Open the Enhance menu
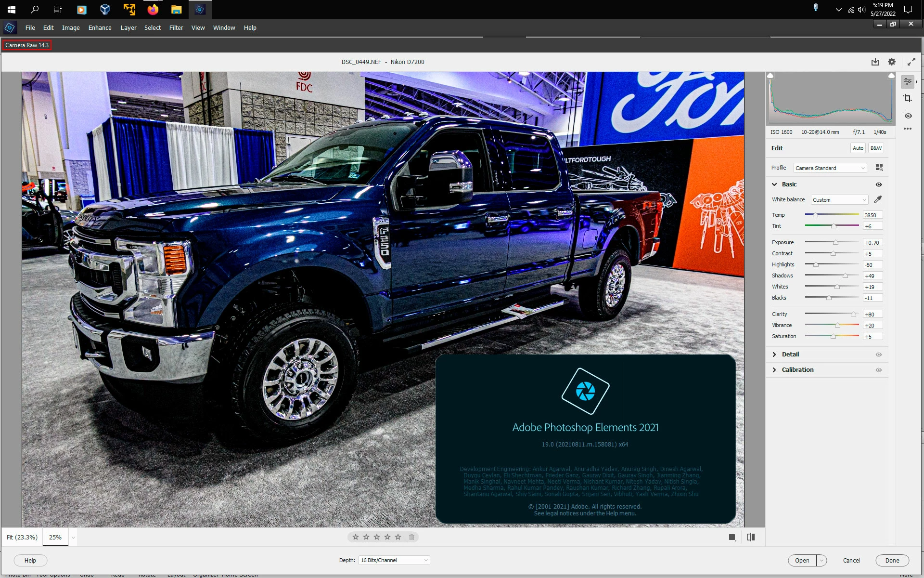This screenshot has width=924, height=578. coord(100,28)
